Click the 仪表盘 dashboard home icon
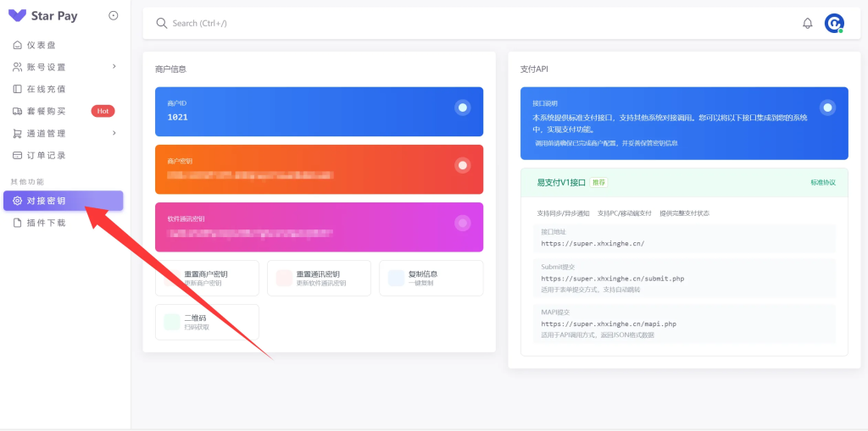868x431 pixels. [18, 45]
